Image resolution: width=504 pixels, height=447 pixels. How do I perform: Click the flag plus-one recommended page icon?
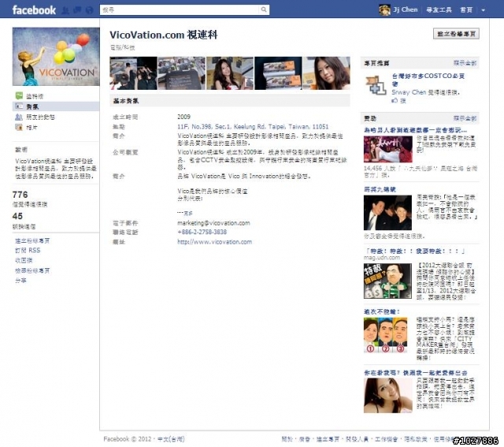pos(376,85)
